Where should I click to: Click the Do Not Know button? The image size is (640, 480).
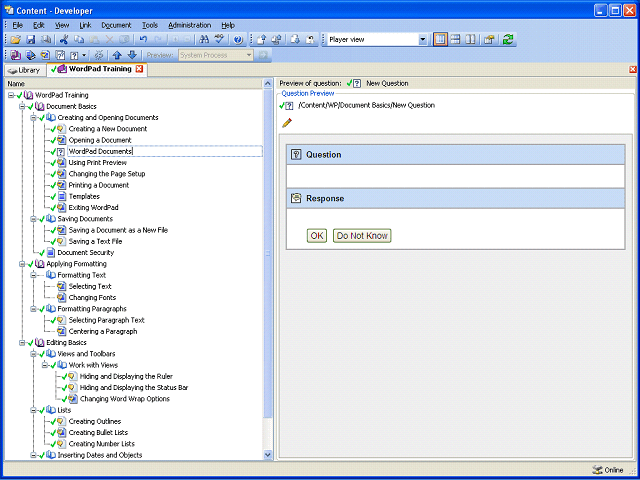[x=362, y=236]
